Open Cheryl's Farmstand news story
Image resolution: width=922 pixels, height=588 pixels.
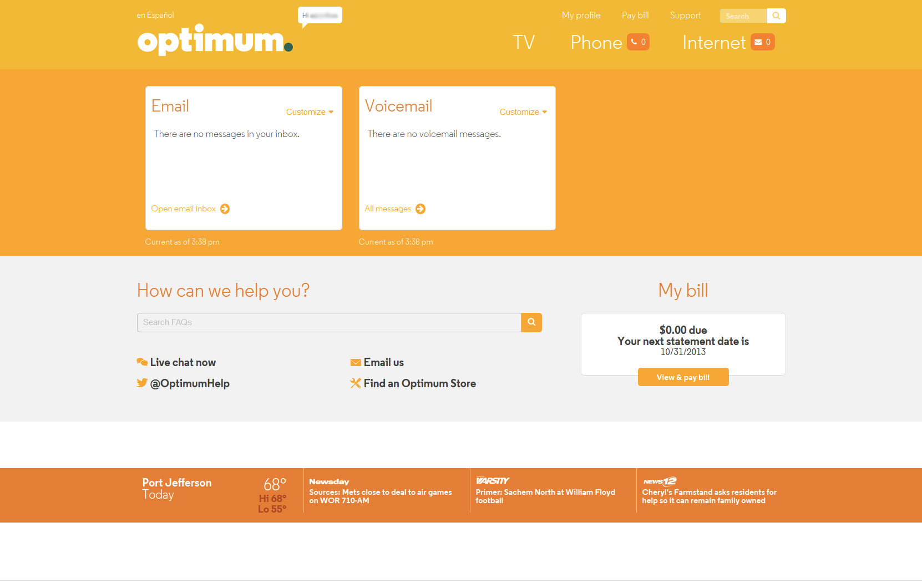(x=710, y=496)
